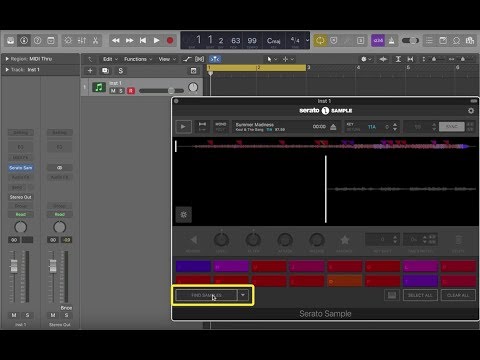Open the tracks area settings gear menu
This screenshot has width=480, height=360.
coord(366,59)
